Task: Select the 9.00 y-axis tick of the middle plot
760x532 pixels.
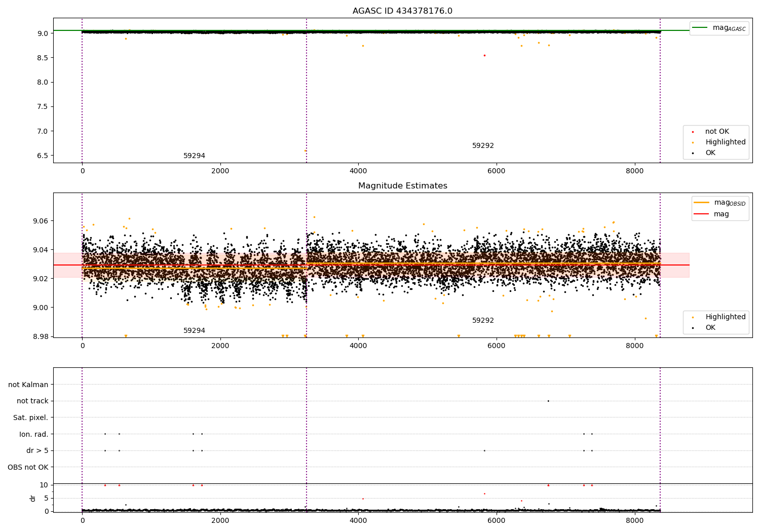Action: 41,308
